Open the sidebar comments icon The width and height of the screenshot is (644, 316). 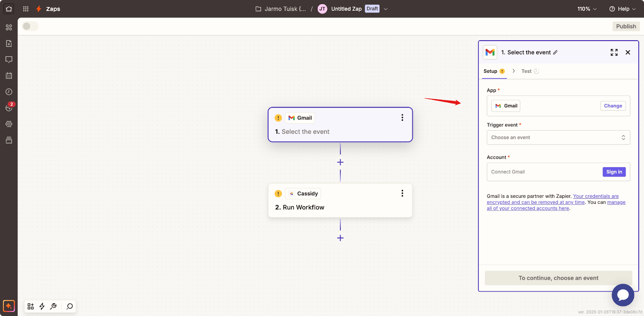click(x=9, y=60)
